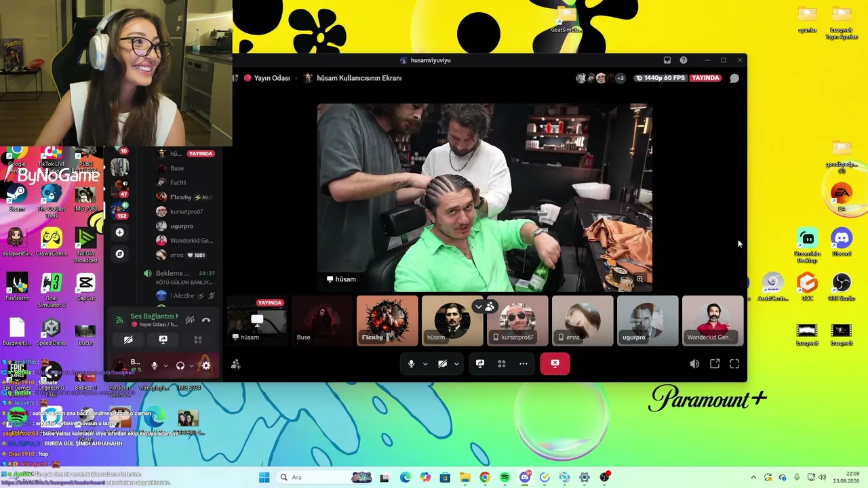The height and width of the screenshot is (488, 868).
Task: Open the Discord inbox icon in title bar
Action: tap(667, 60)
